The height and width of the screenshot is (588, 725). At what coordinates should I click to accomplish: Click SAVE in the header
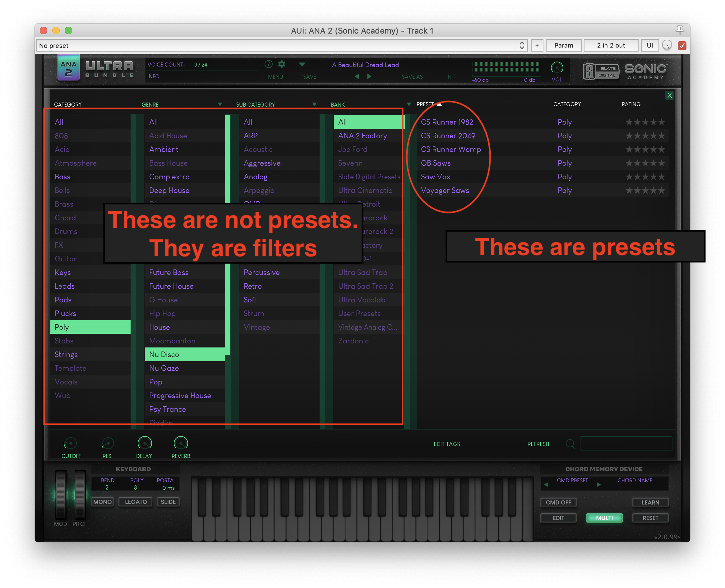click(x=310, y=77)
